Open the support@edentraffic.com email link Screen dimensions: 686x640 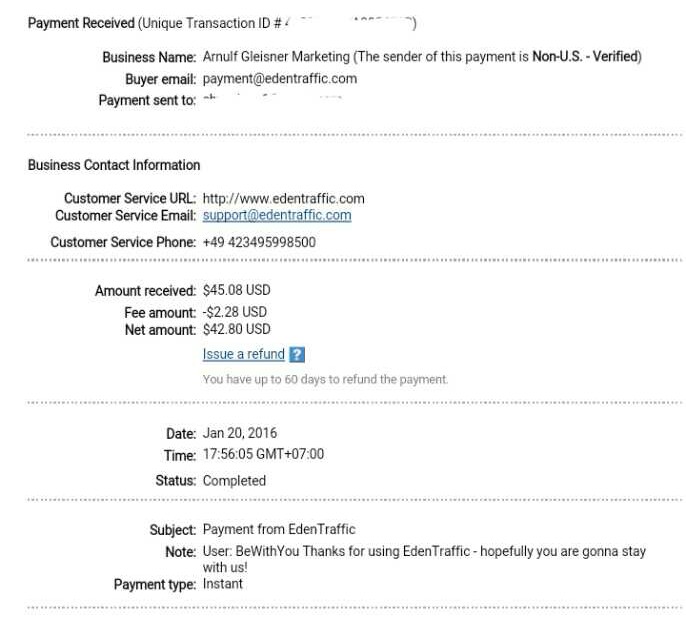coord(276,215)
